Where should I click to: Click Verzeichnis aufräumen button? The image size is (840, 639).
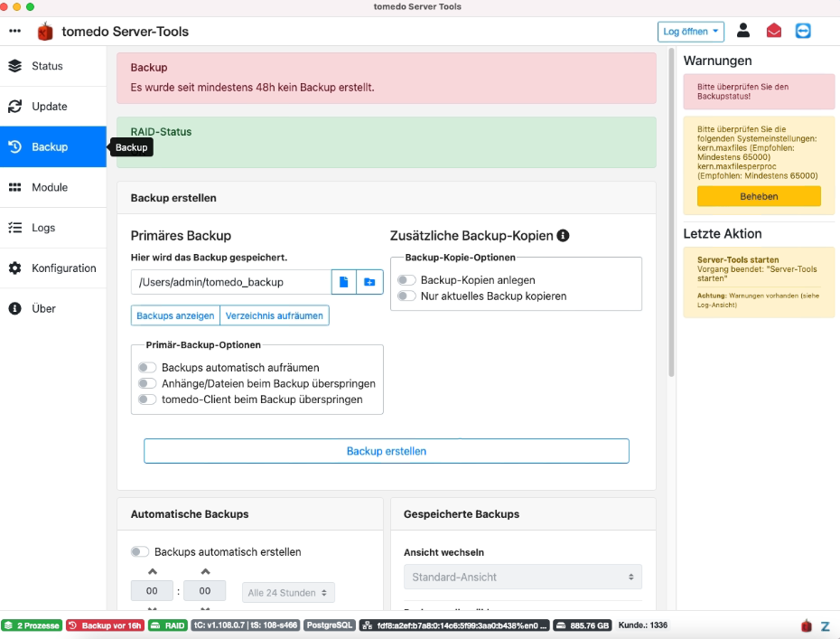click(x=275, y=315)
